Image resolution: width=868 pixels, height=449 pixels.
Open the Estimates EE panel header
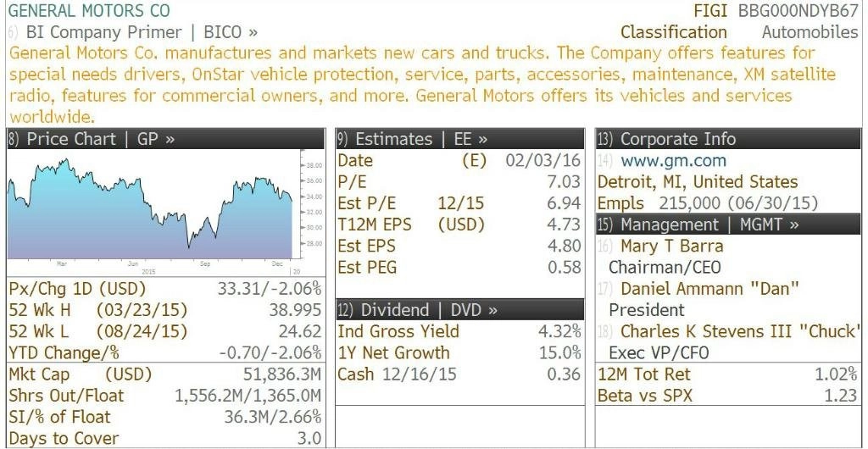click(460, 139)
